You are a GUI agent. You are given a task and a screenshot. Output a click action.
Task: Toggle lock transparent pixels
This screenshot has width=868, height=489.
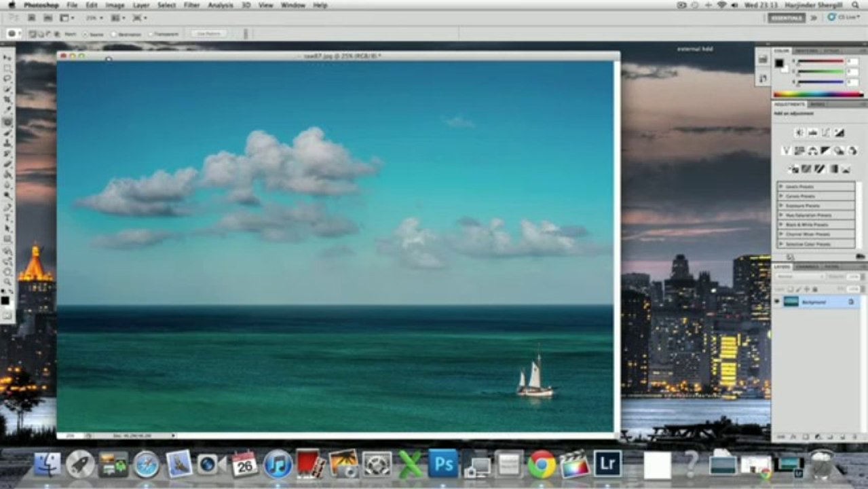tap(790, 289)
